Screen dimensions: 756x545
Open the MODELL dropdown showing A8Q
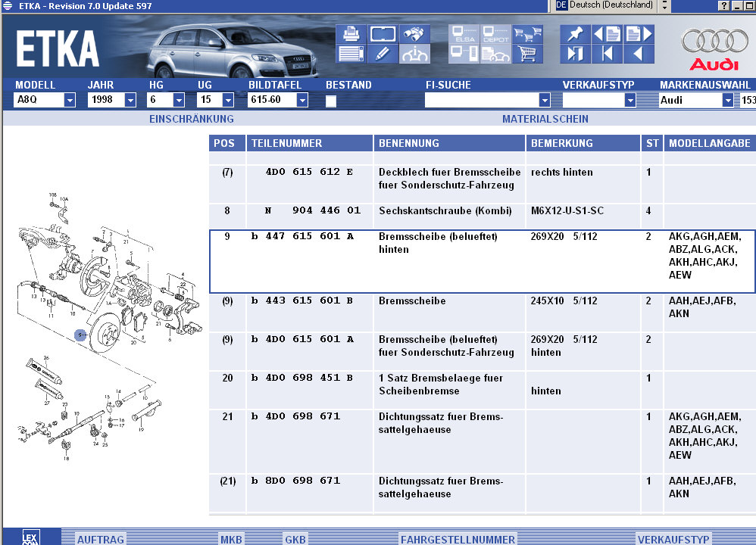(70, 100)
